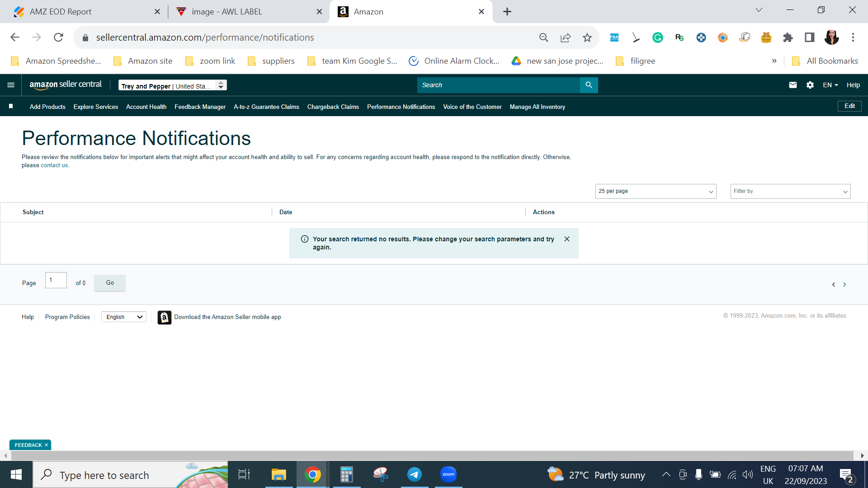
Task: Open Trey and Pepper account switcher
Action: coord(173,85)
